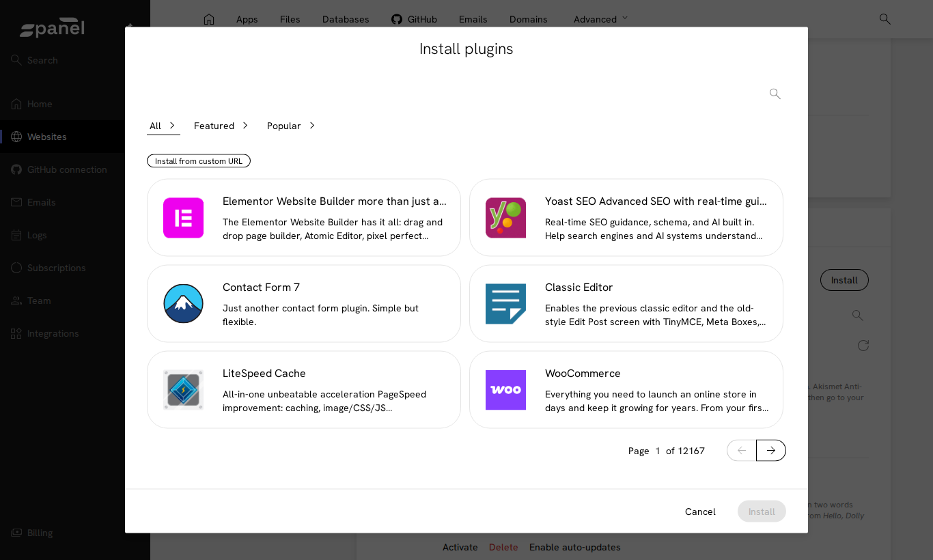
Task: Switch to the Featured tab
Action: click(x=221, y=126)
